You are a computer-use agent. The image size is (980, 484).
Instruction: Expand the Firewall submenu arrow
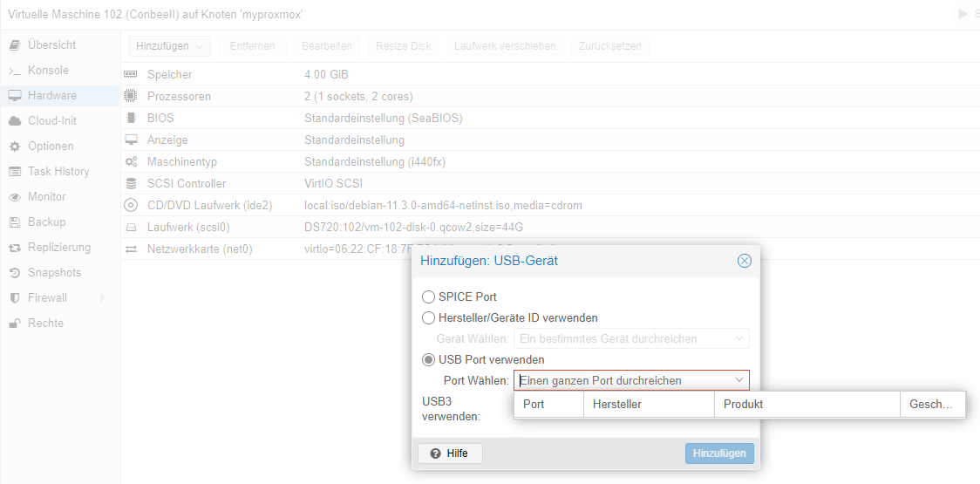click(x=103, y=298)
